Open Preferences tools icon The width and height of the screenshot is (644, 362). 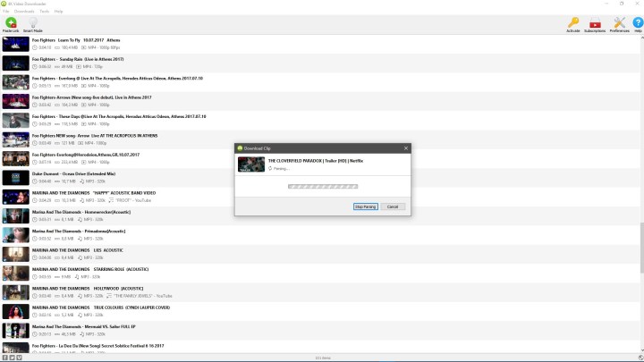[619, 23]
